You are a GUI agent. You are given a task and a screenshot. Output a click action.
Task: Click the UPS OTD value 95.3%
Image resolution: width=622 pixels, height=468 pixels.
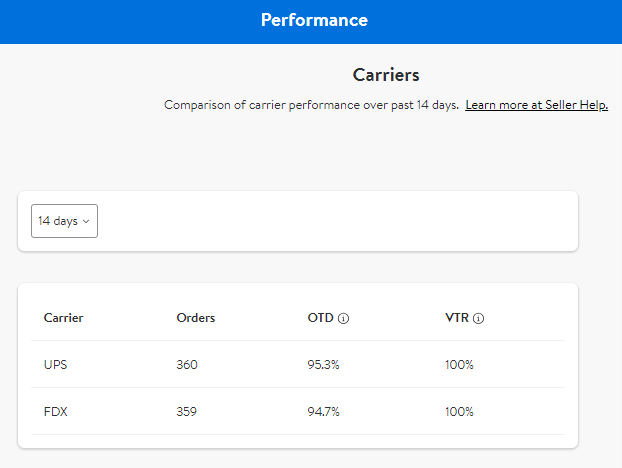[323, 365]
